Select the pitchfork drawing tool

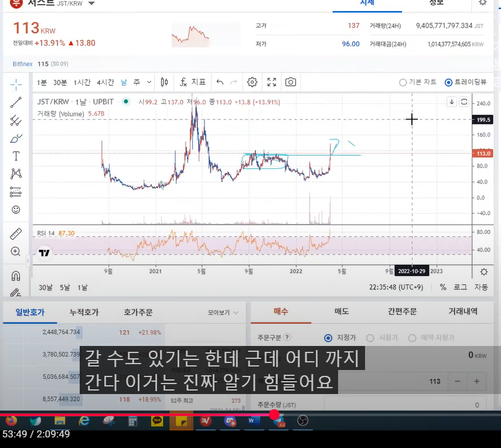click(16, 120)
